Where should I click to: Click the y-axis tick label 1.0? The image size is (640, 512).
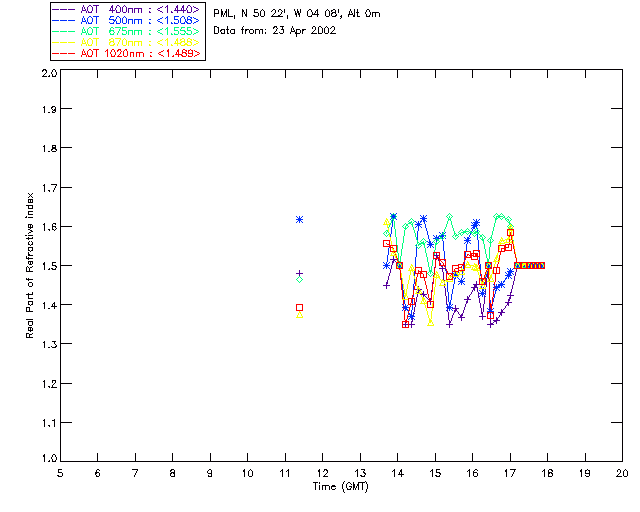tap(49, 459)
